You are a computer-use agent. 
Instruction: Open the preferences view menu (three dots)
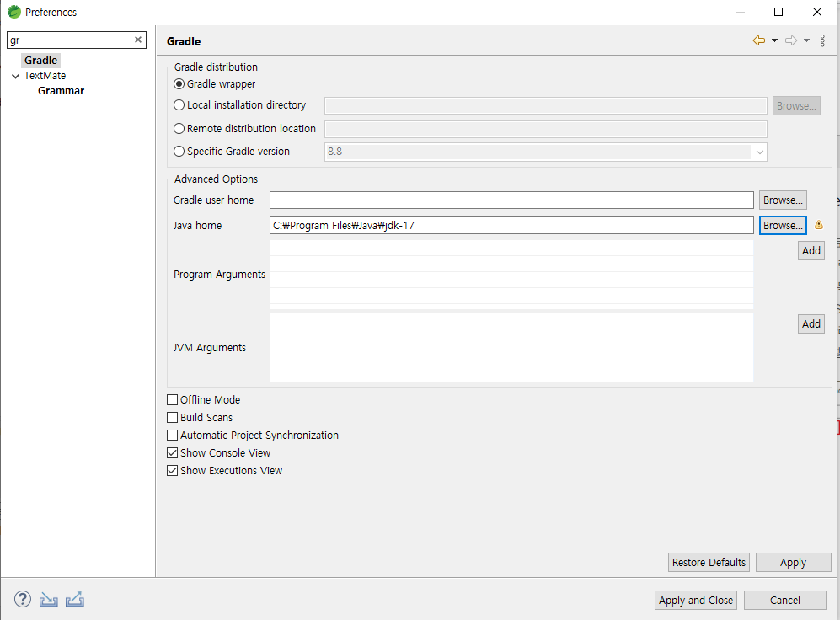822,40
